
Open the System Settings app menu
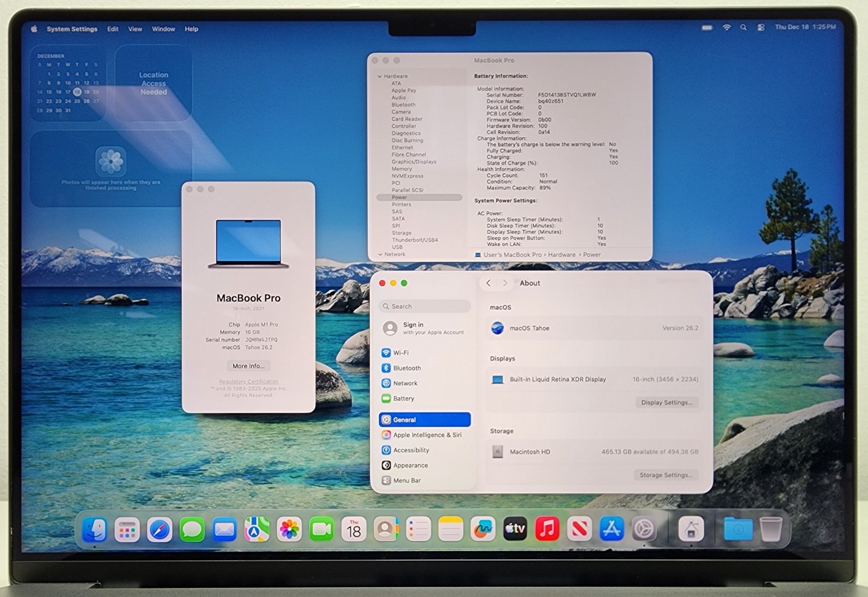click(x=72, y=29)
